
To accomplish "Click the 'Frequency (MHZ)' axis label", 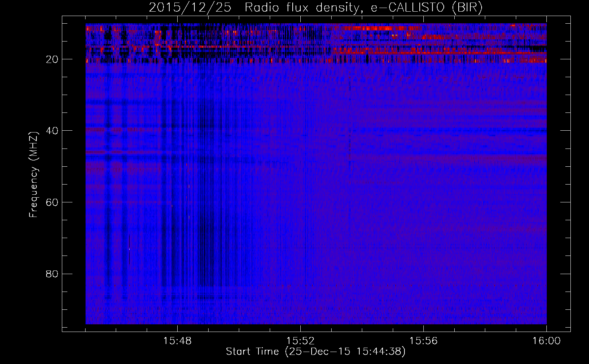I will tap(33, 175).
